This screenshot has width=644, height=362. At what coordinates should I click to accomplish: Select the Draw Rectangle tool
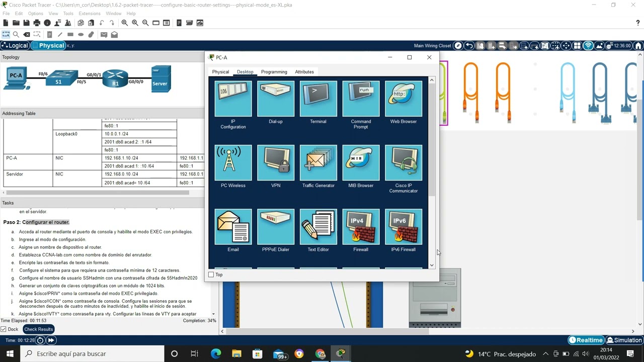[70, 35]
